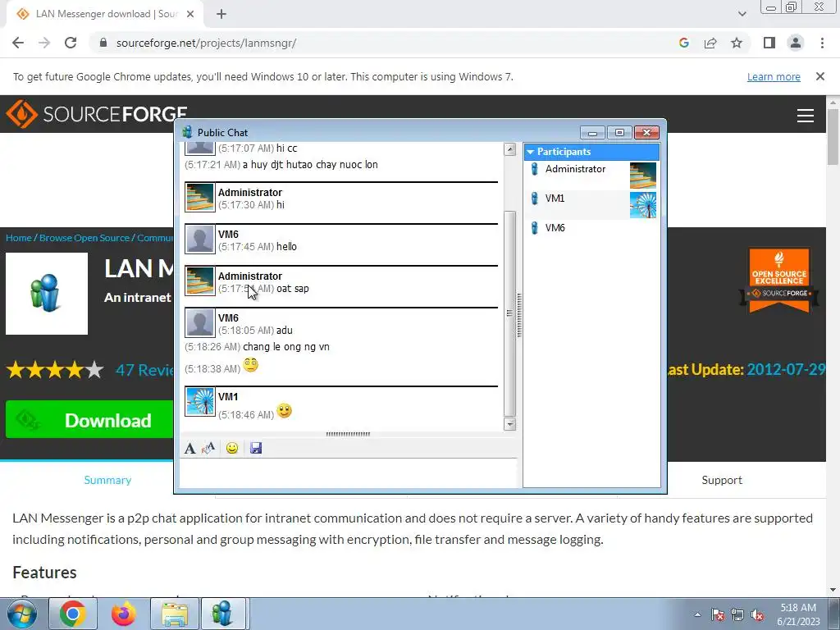This screenshot has width=840, height=630.
Task: Open Windows Explorer from the taskbar
Action: 175,614
